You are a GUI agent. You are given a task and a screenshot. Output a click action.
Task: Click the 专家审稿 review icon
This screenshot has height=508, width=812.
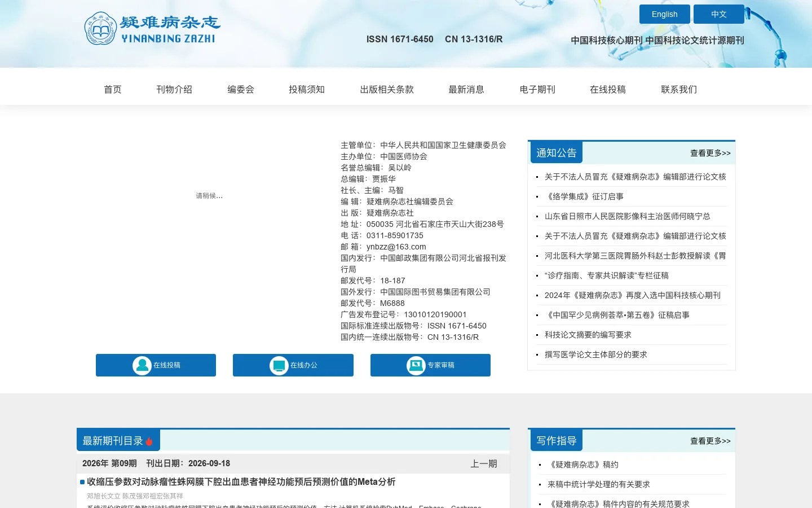point(416,365)
